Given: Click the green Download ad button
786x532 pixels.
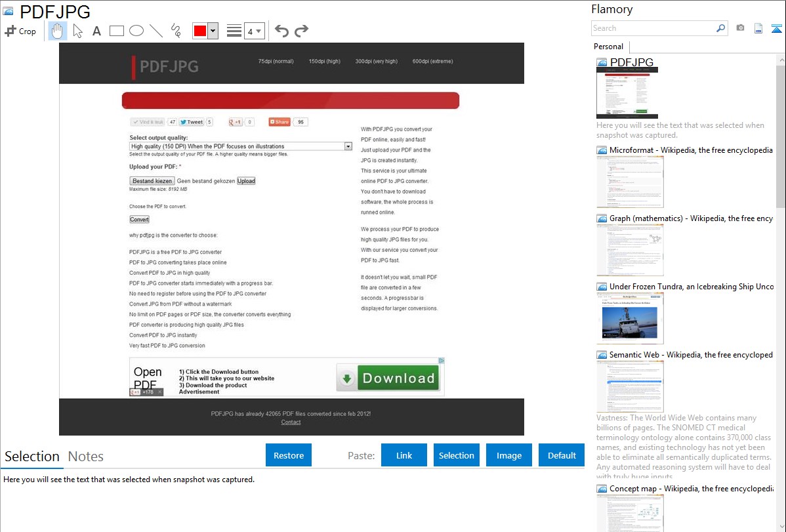Looking at the screenshot, I should coord(388,378).
